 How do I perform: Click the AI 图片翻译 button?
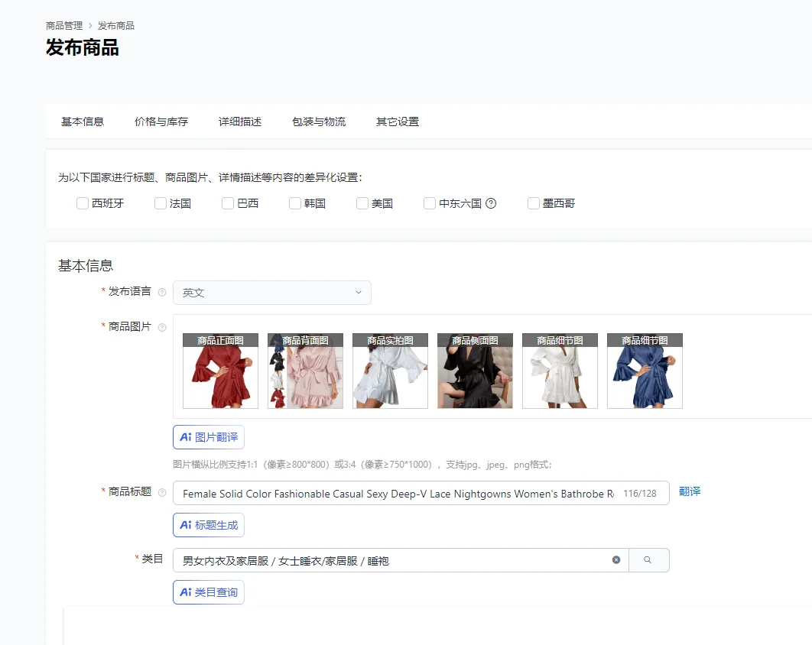tap(209, 437)
